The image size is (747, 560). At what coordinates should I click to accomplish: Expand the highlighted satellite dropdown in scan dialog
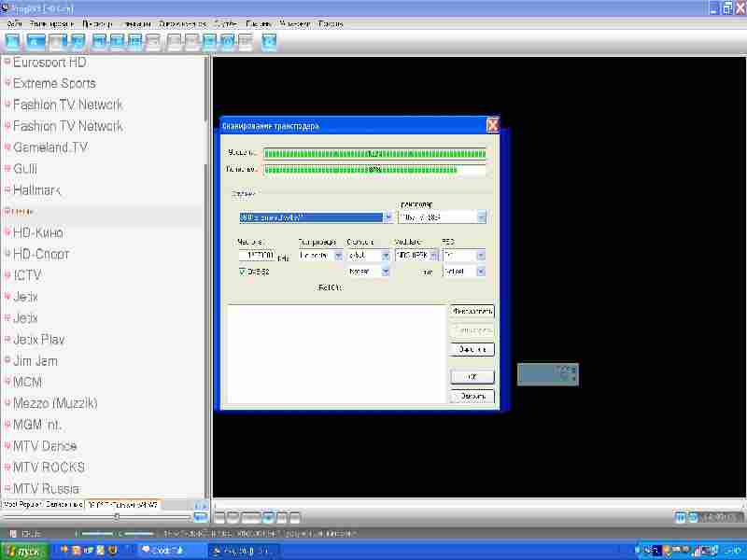(388, 217)
